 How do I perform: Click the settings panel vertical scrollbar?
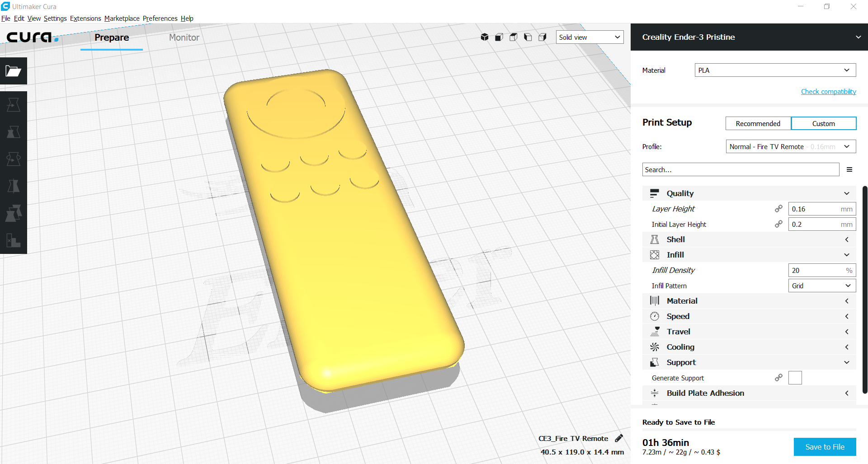[x=865, y=289]
